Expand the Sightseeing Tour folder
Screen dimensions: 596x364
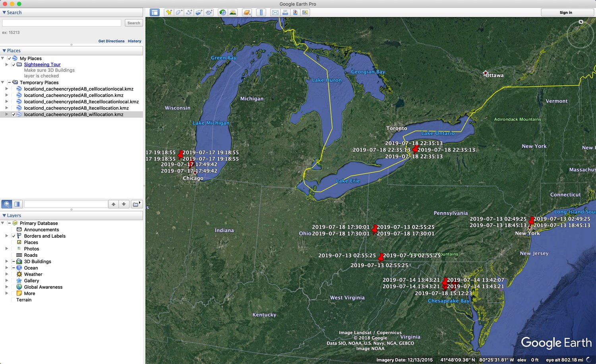click(x=6, y=64)
